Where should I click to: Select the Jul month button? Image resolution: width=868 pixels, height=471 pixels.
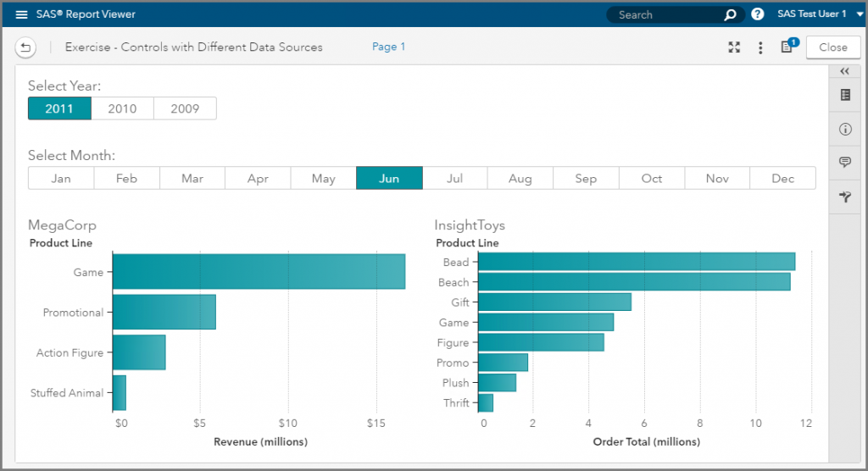[x=454, y=179]
